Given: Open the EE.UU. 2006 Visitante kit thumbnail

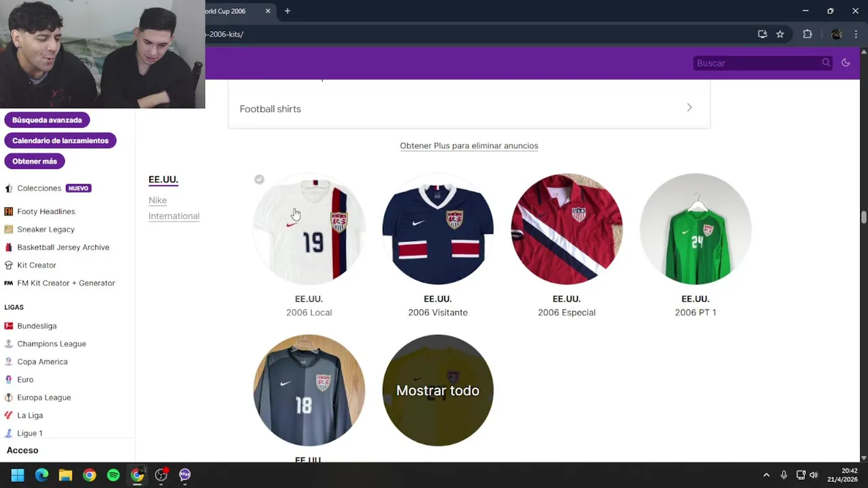Looking at the screenshot, I should (x=438, y=229).
